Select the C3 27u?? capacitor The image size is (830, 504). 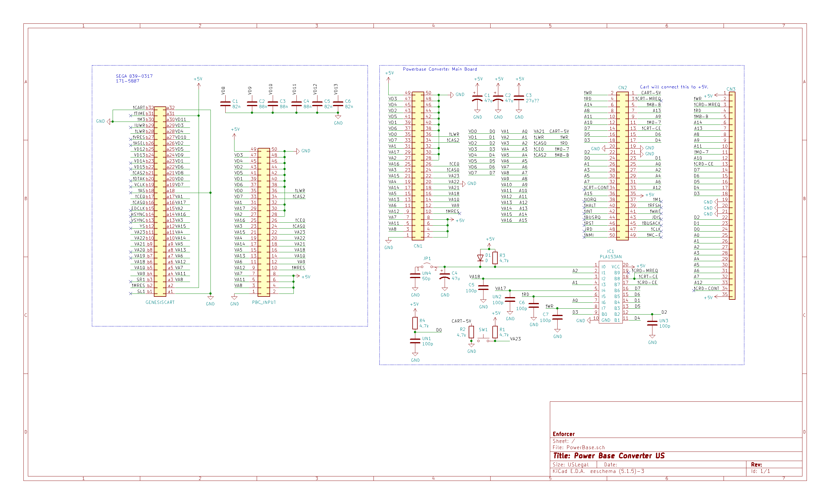(519, 98)
